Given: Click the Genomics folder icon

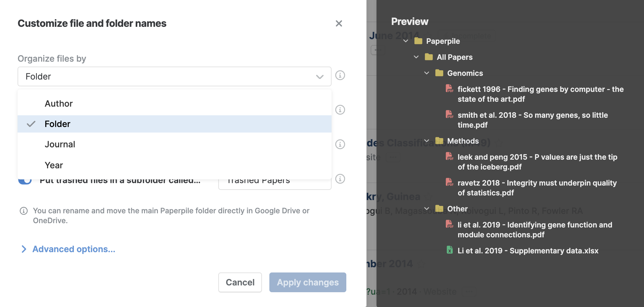Looking at the screenshot, I should [439, 73].
